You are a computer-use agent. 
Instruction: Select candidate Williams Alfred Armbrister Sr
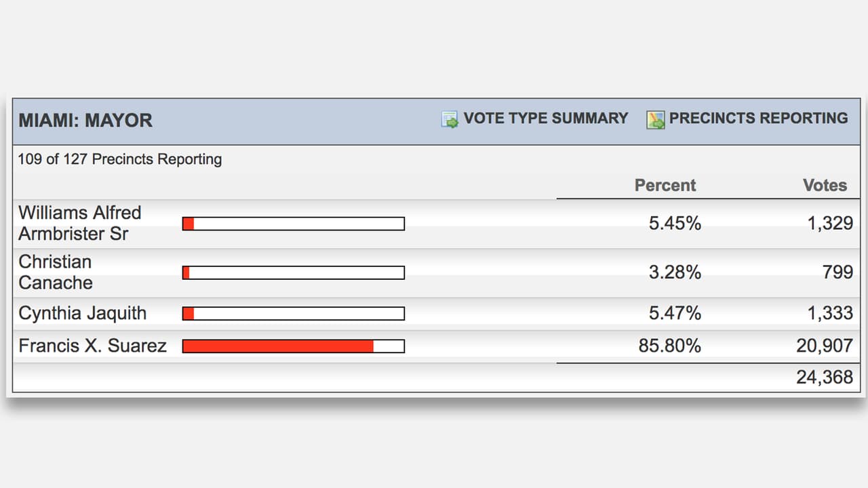[x=79, y=223]
